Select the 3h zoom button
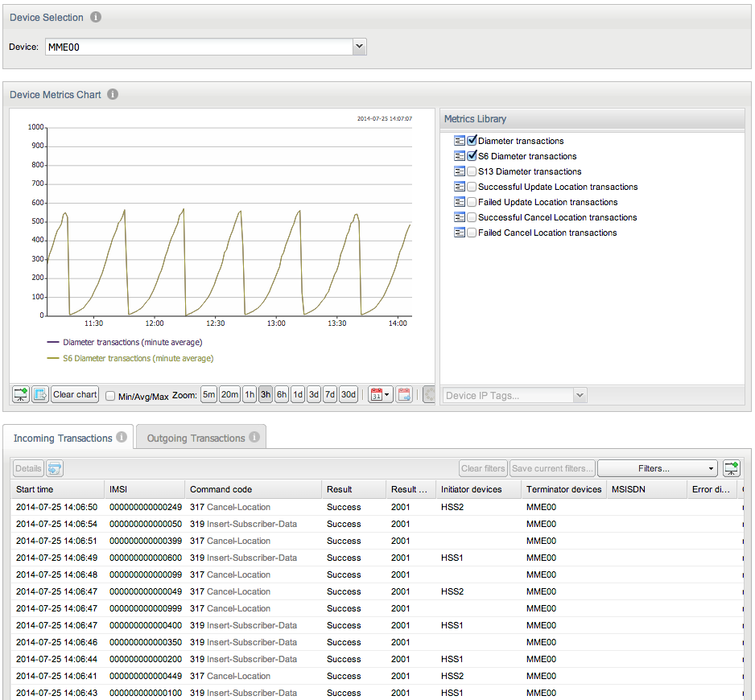This screenshot has height=700, width=755. [x=266, y=394]
